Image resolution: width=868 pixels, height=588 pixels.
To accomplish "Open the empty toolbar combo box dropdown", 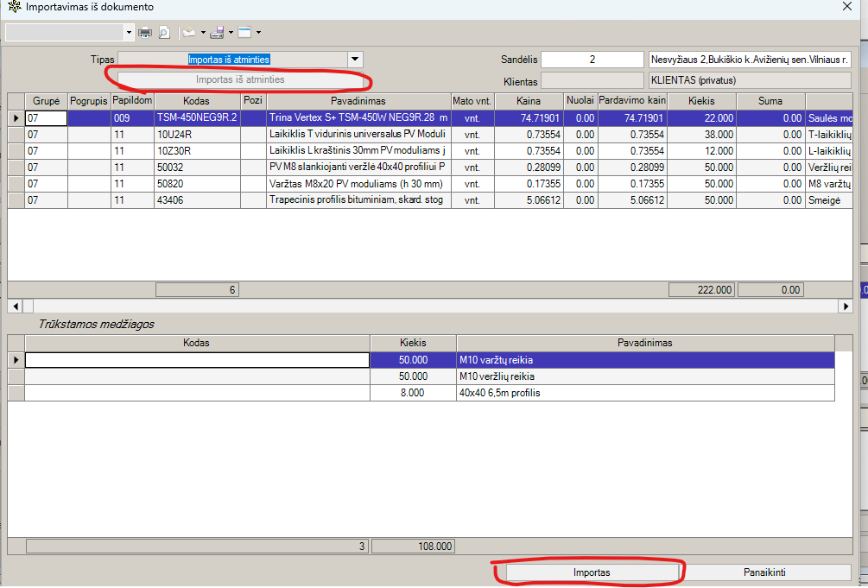I will point(130,33).
